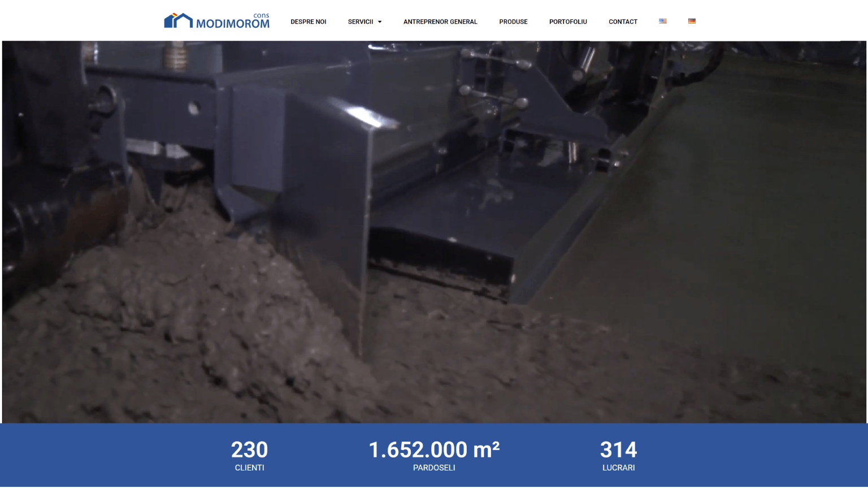Click the Contact navigation link
Screen dimensions: 868x488
623,22
